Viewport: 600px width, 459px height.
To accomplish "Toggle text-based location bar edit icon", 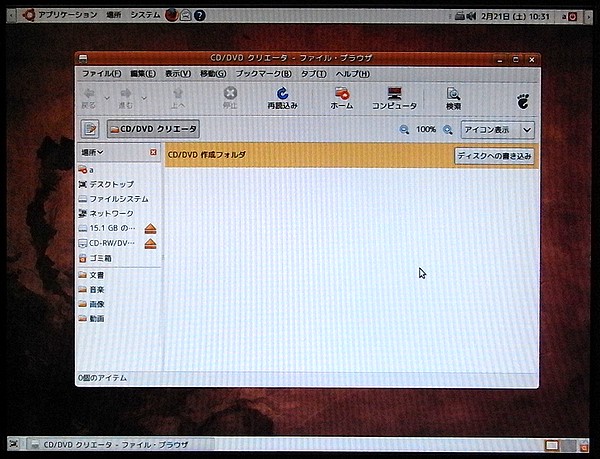I will point(90,129).
